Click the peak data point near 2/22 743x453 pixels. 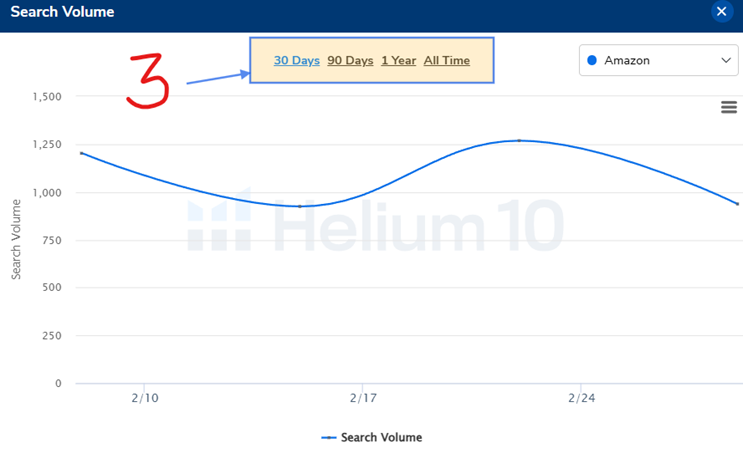(x=520, y=141)
